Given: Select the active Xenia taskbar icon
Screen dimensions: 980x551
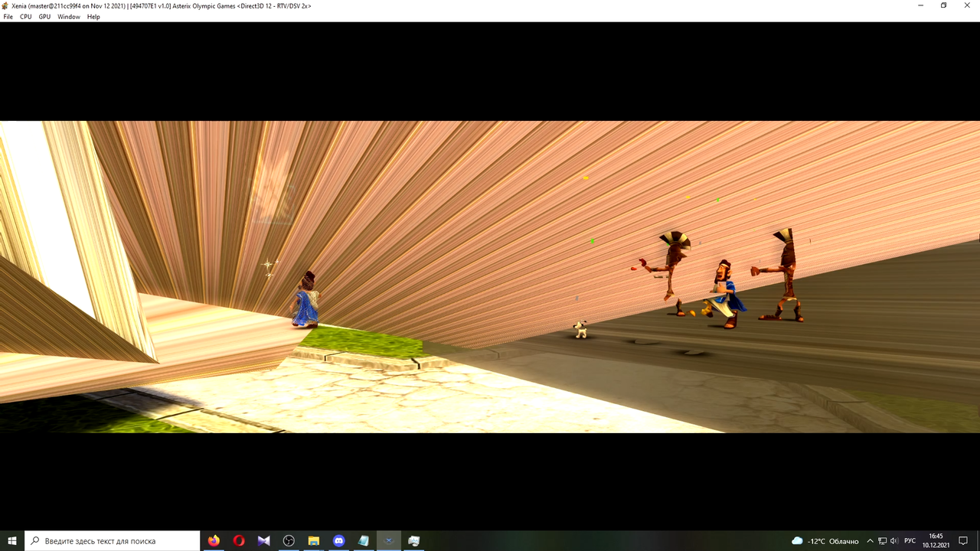Looking at the screenshot, I should 389,541.
